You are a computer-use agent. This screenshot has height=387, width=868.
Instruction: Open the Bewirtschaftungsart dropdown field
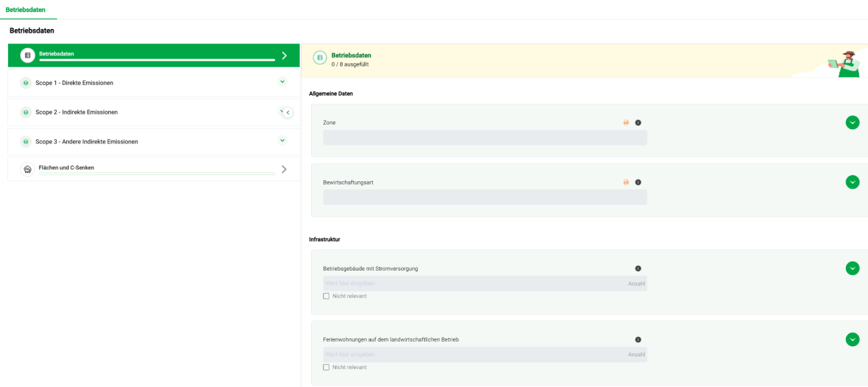point(485,197)
